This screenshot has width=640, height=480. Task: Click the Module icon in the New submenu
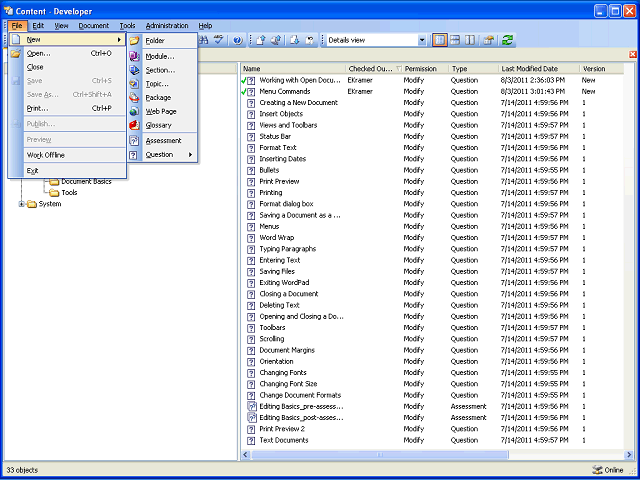click(134, 56)
